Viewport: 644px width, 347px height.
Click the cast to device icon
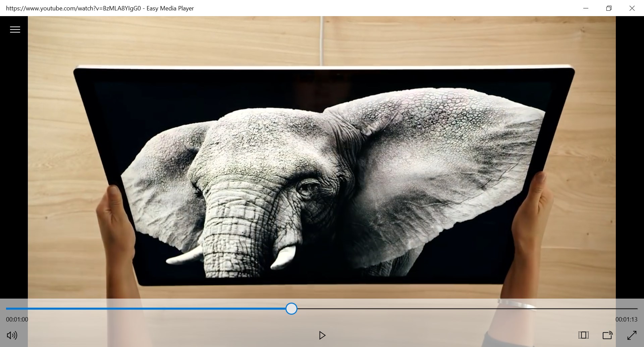[x=608, y=335]
